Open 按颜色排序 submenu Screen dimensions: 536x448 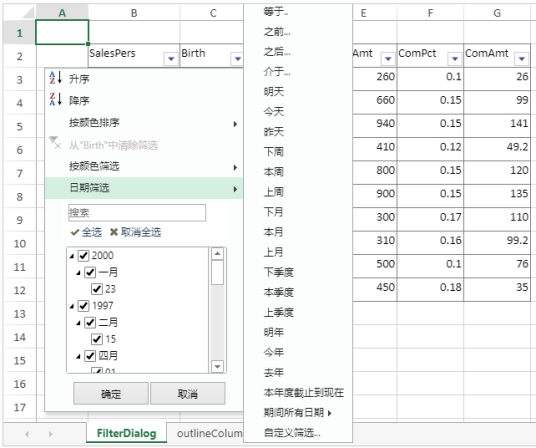(144, 123)
